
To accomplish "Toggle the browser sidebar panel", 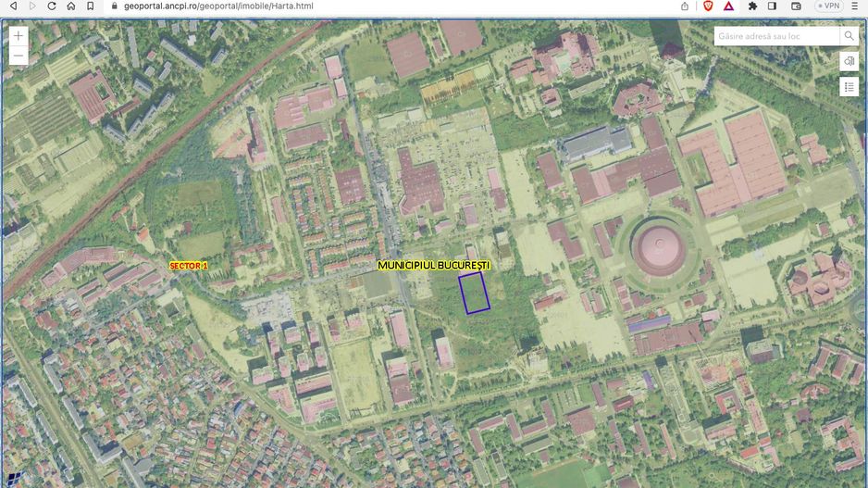I will pos(773,6).
